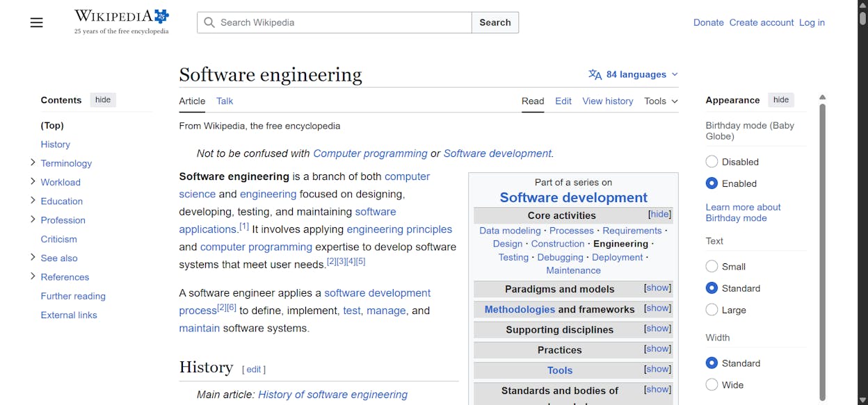
Task: Expand Education section in contents
Action: pos(33,200)
